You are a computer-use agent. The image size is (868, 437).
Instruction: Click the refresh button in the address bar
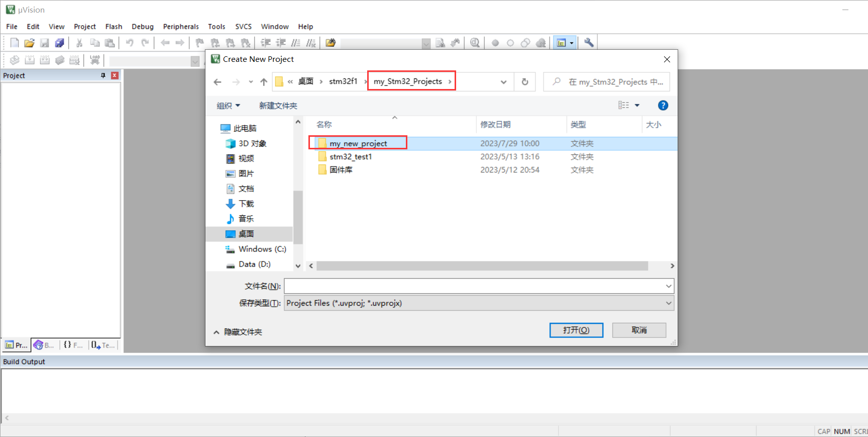(x=525, y=82)
